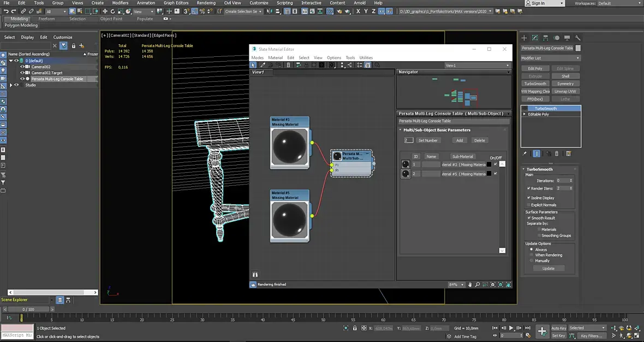Select the When Rendering update option
The image size is (644, 342).
[x=531, y=255]
